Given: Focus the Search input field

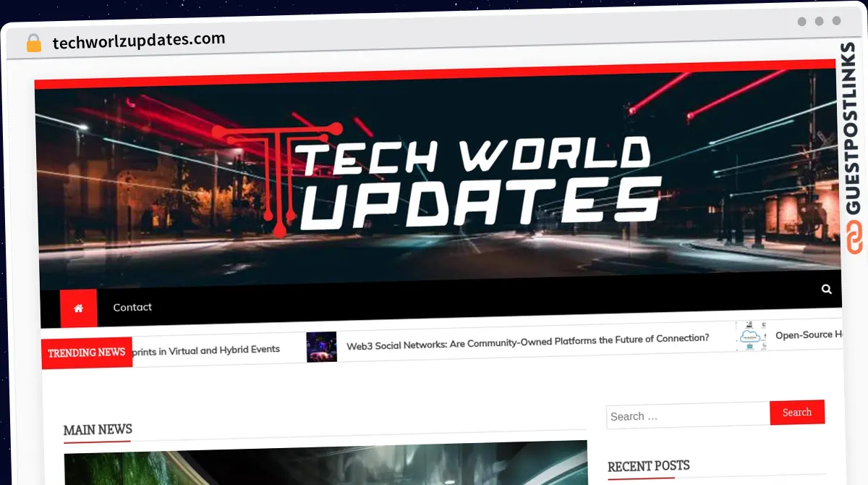Looking at the screenshot, I should (x=688, y=416).
